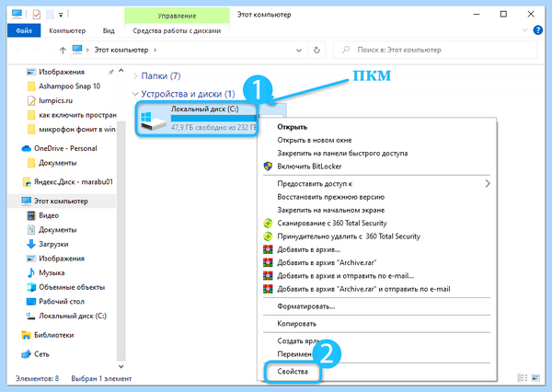The image size is (552, 392).
Task: Click the search field Поиск в: Этот компьютер
Action: [x=435, y=50]
